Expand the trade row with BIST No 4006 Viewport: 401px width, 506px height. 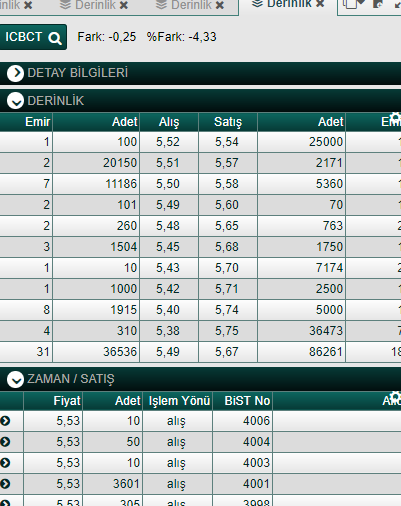pyautogui.click(x=5, y=421)
